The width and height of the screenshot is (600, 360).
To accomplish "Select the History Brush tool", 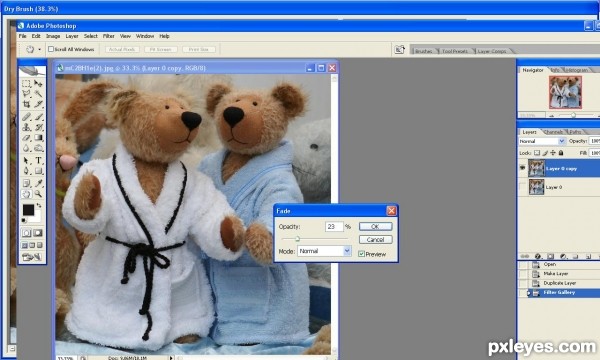I will (38, 127).
